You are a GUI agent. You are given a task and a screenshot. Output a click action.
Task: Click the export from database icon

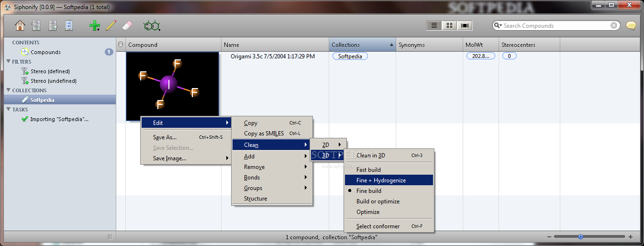point(52,25)
